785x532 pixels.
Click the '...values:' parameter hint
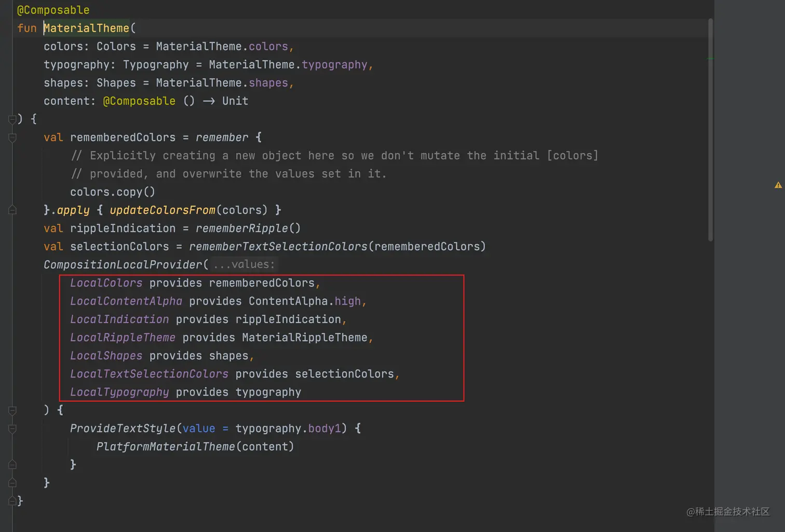coord(244,265)
